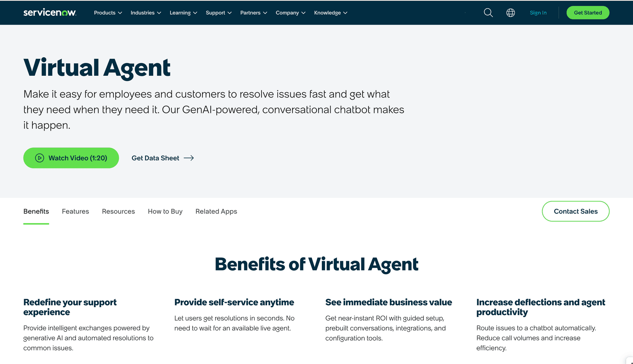Open the search magnifier icon
Image resolution: width=633 pixels, height=364 pixels.
(x=488, y=12)
